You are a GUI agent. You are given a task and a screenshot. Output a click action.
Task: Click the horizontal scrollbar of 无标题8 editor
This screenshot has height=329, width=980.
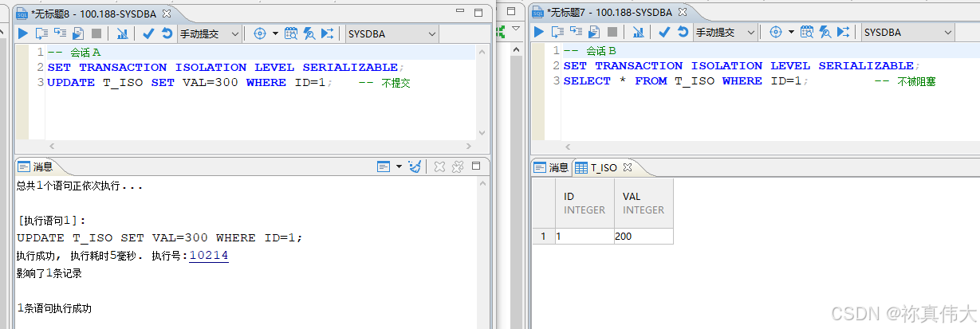[x=262, y=147]
